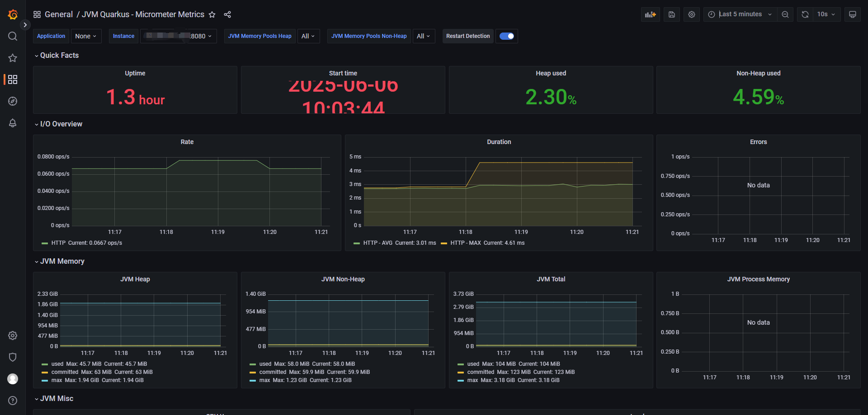Click the HTTP - AVG legend color swatch
Image resolution: width=868 pixels, height=415 pixels.
357,243
